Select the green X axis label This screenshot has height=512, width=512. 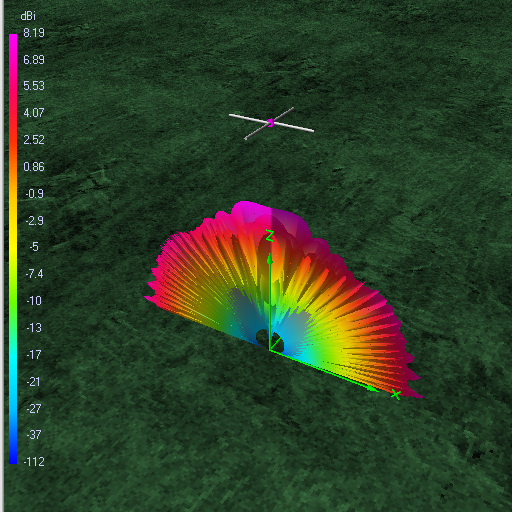[x=396, y=395]
